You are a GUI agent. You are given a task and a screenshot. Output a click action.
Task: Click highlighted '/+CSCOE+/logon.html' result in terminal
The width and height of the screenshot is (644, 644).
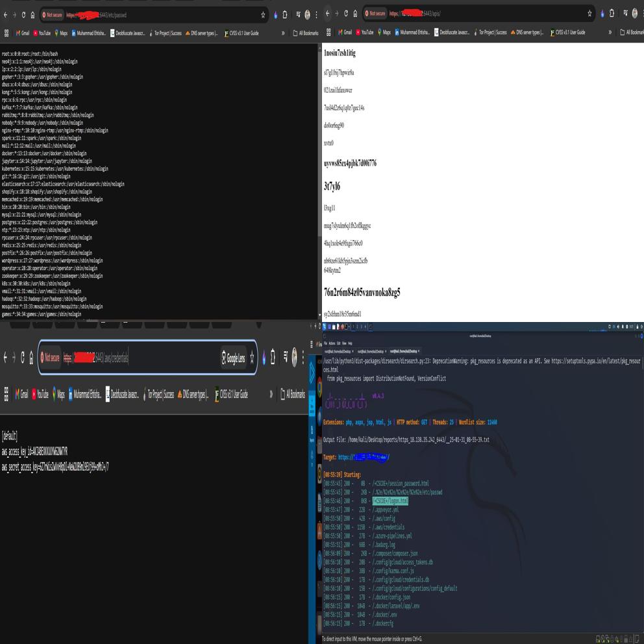(x=390, y=501)
